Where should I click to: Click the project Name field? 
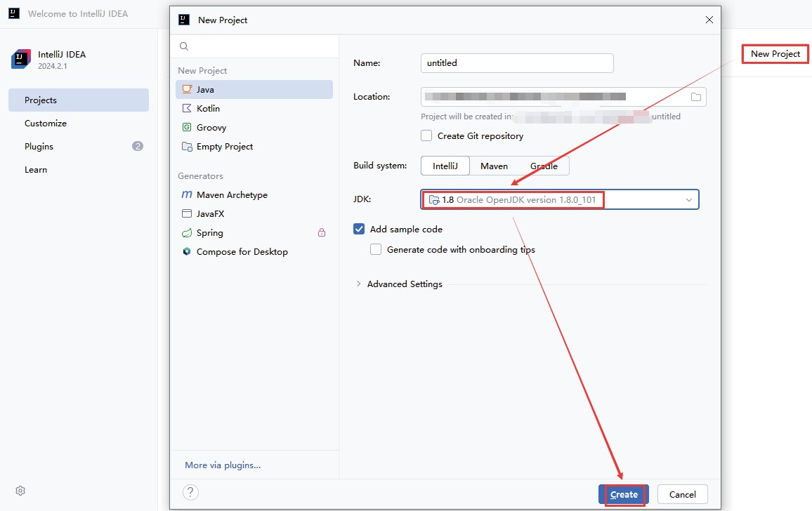tap(518, 63)
